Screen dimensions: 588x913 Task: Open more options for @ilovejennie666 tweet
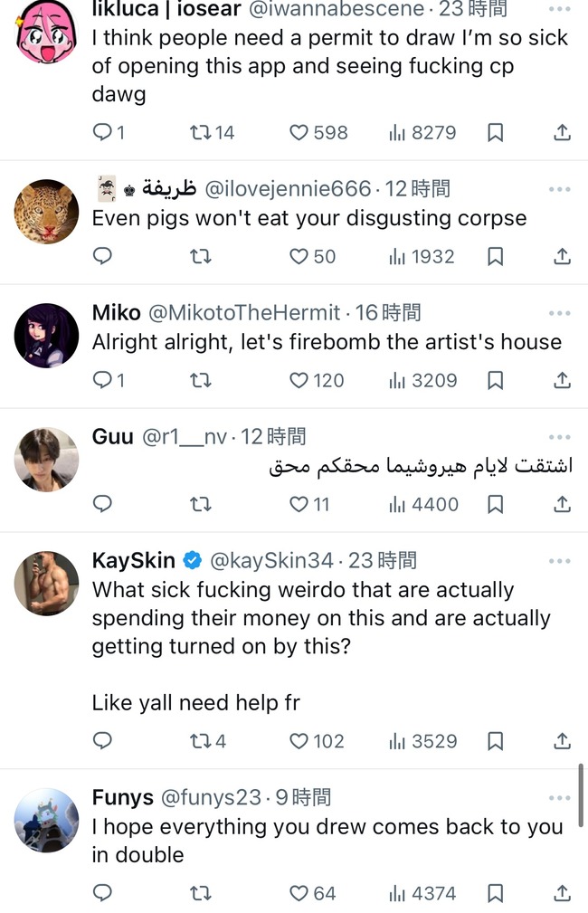[559, 189]
